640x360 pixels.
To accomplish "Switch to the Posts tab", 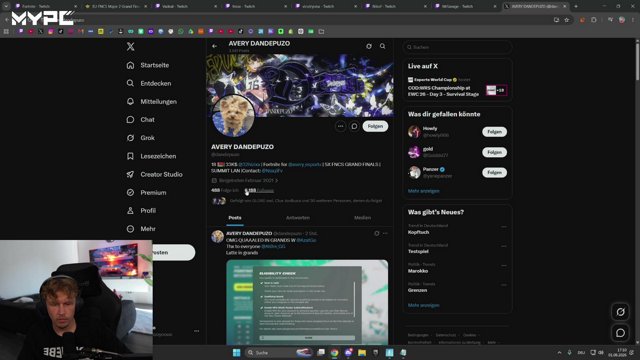I will coord(235,218).
